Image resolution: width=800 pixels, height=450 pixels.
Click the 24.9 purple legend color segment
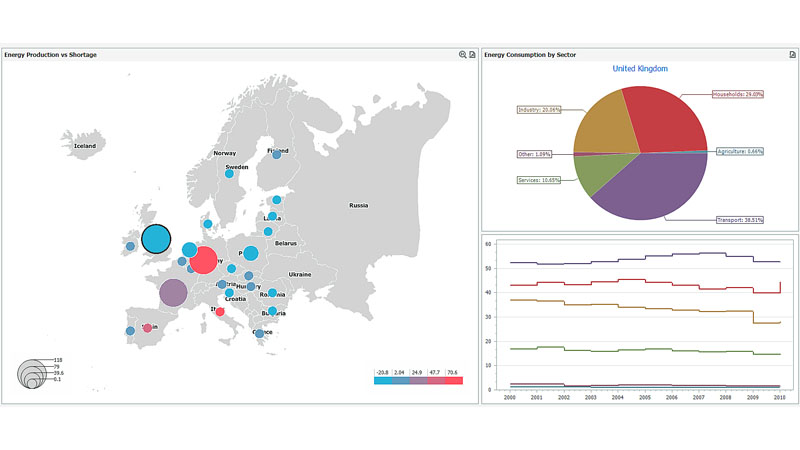tap(418, 381)
